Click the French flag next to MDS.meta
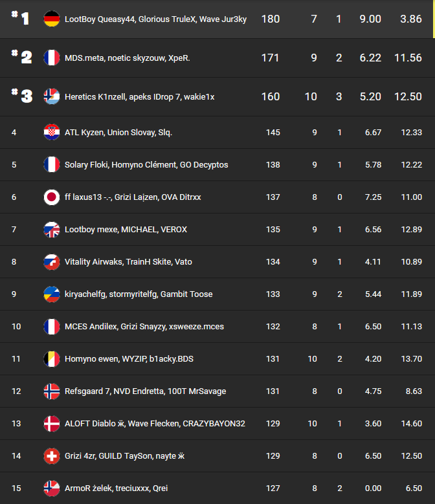 click(x=52, y=58)
